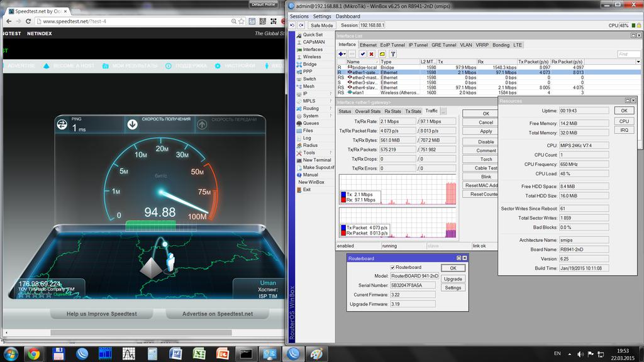Click Upgrade in the Routerboard window
This screenshot has width=644, height=362.
pyautogui.click(x=453, y=279)
